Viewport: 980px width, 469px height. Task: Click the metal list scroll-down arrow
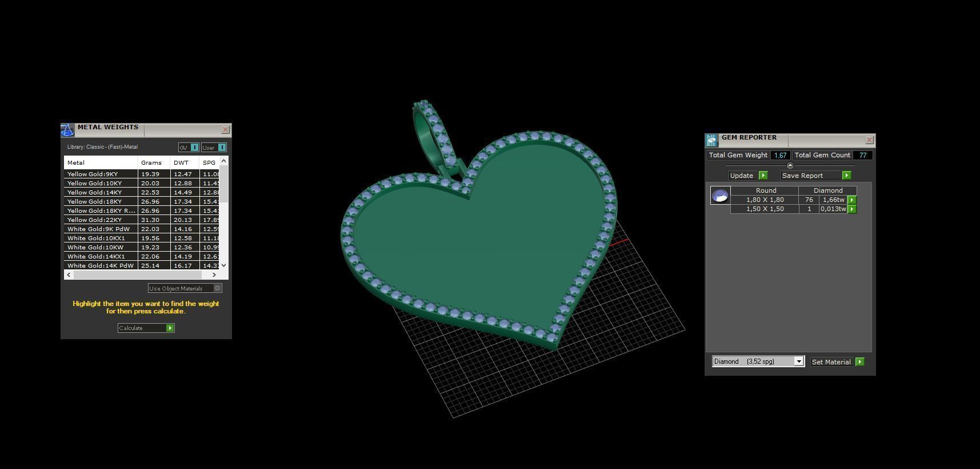point(223,265)
